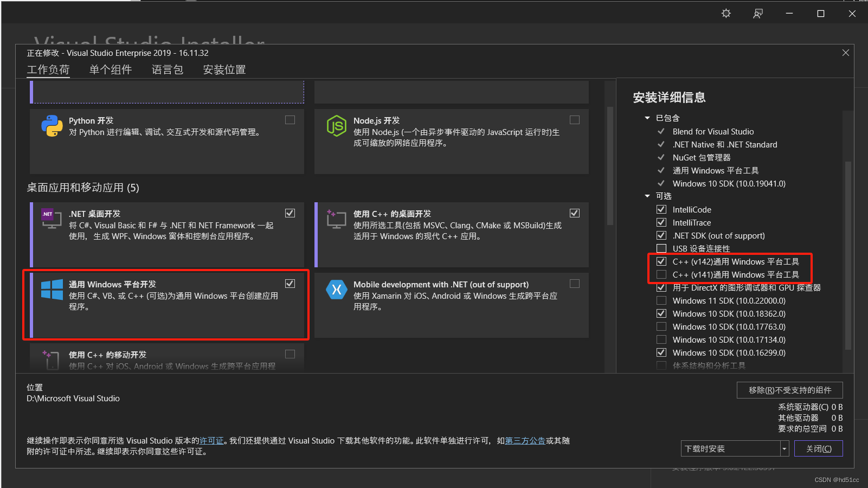
Task: Click the 桌面应用和移动应用 (5) heading
Action: (x=83, y=188)
